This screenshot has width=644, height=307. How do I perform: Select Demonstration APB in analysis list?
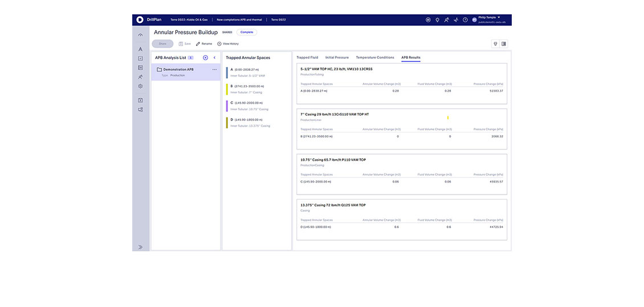(x=178, y=70)
